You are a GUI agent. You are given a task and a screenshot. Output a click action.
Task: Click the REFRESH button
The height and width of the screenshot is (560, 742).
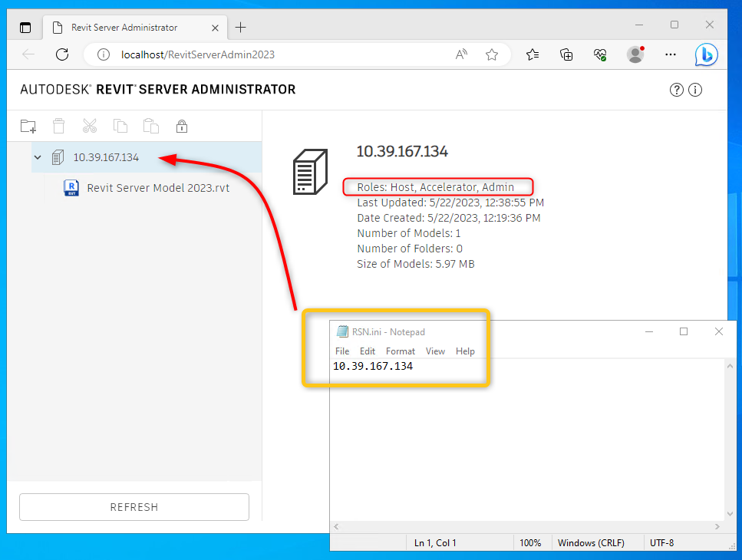point(134,507)
